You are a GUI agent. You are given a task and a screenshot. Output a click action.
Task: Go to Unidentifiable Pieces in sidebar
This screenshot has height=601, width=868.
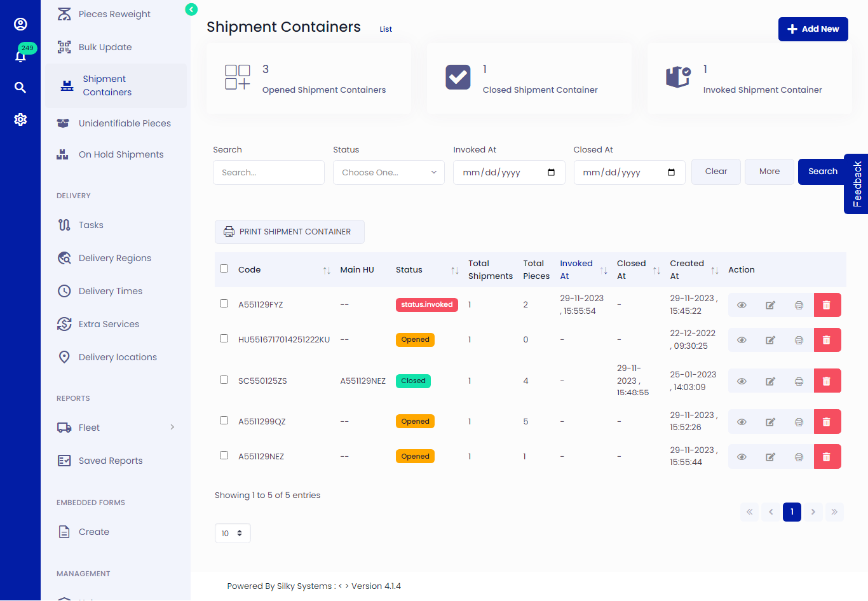point(125,123)
